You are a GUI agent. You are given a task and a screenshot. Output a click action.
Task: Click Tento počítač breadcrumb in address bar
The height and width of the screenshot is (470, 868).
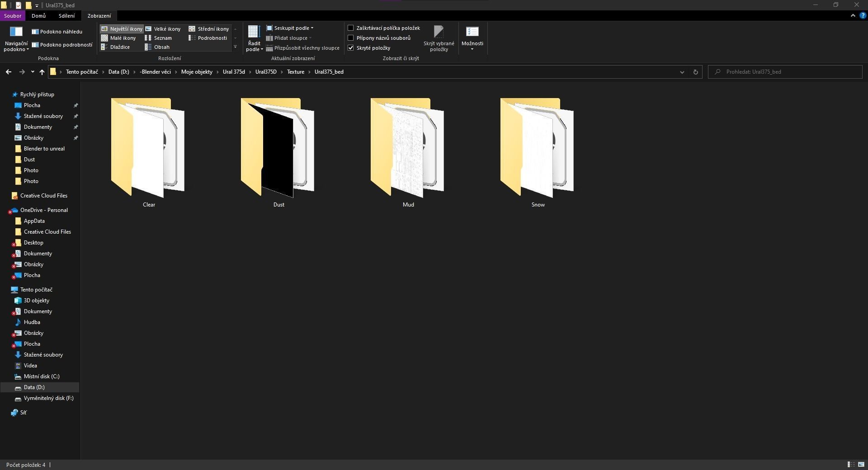coord(82,72)
